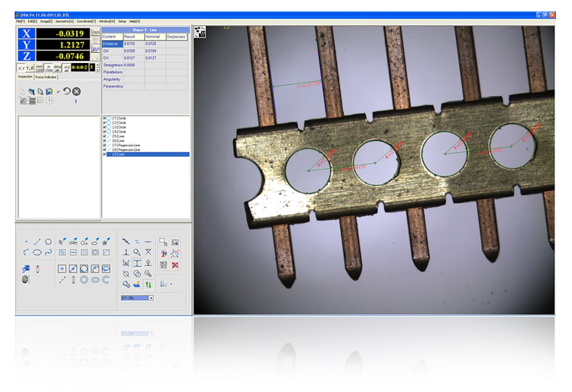Image resolution: width=572 pixels, height=392 pixels.
Task: Open the Geometric menu
Action: 65,21
